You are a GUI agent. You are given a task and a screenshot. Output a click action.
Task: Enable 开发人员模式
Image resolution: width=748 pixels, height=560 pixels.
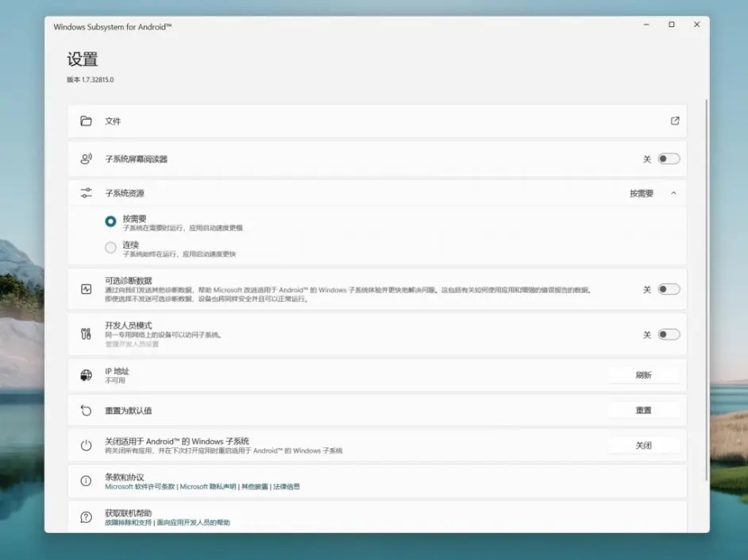(668, 334)
